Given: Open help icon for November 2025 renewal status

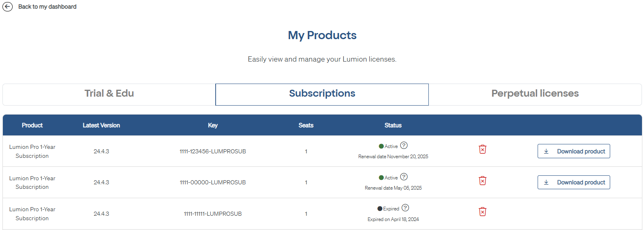Looking at the screenshot, I should [404, 146].
